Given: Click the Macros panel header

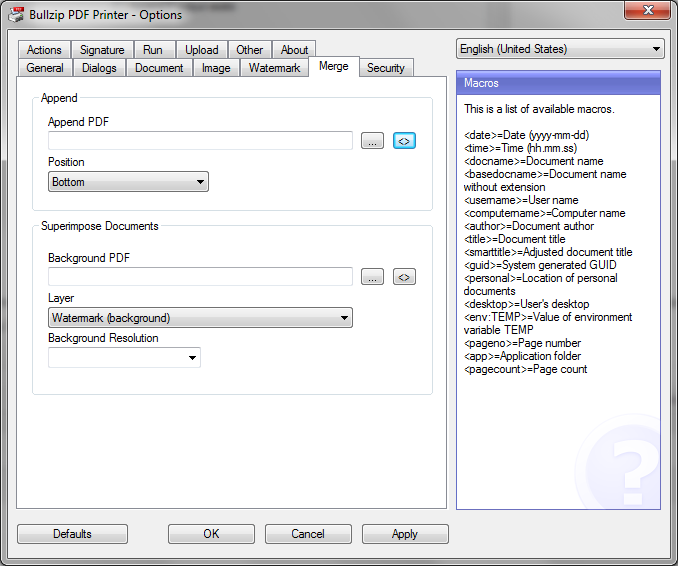Looking at the screenshot, I should (x=558, y=83).
